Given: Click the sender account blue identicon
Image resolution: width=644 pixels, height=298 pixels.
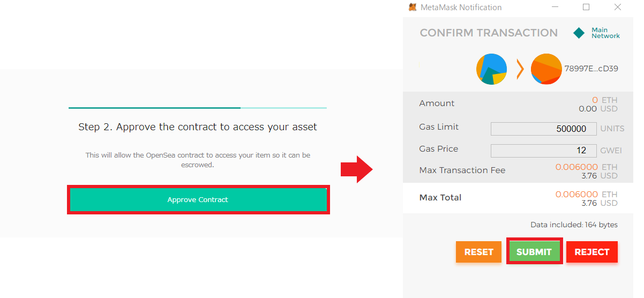Looking at the screenshot, I should pyautogui.click(x=491, y=69).
